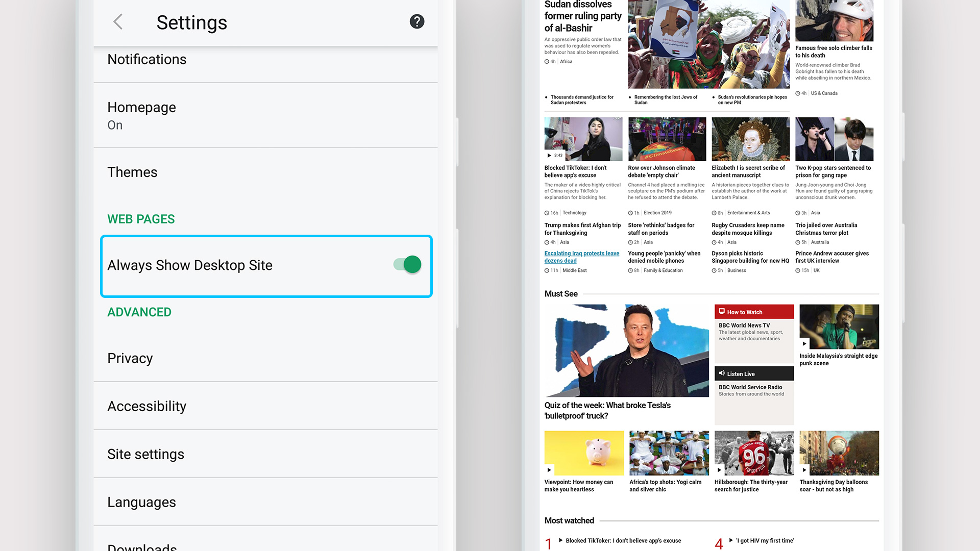Screen dimensions: 980x551
Task: Click the back arrow in Settings
Action: [118, 22]
